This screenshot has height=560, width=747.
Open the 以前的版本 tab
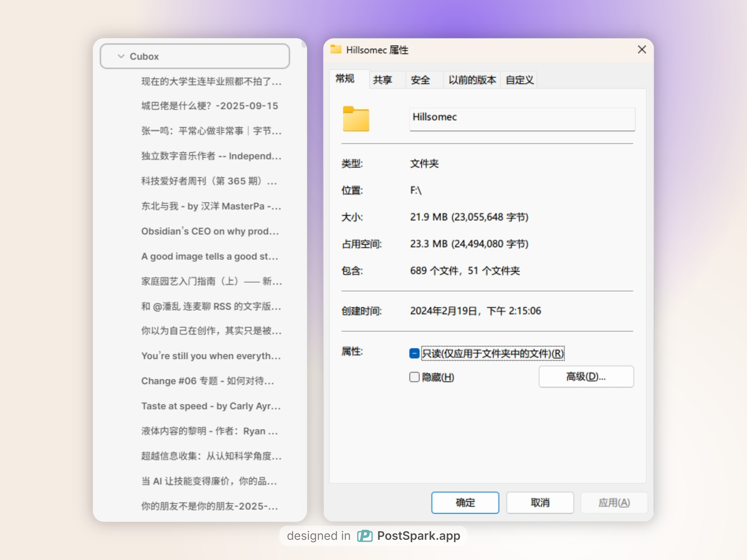[x=472, y=80]
